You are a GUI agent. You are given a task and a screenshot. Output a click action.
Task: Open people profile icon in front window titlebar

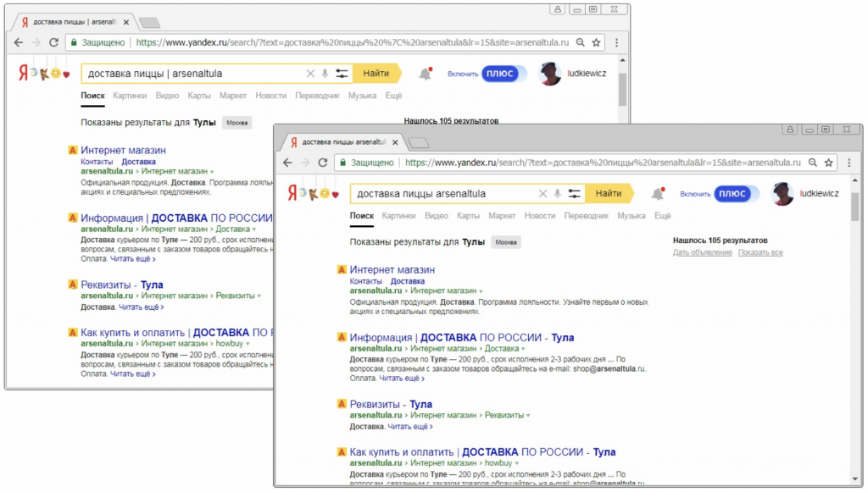pyautogui.click(x=790, y=130)
